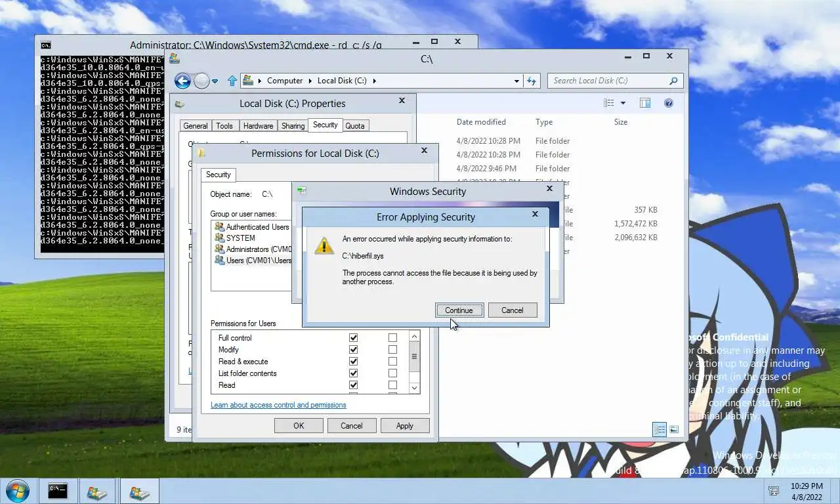Image resolution: width=840 pixels, height=504 pixels.
Task: Click Cancel in Error Applying Security dialog
Action: coord(513,310)
